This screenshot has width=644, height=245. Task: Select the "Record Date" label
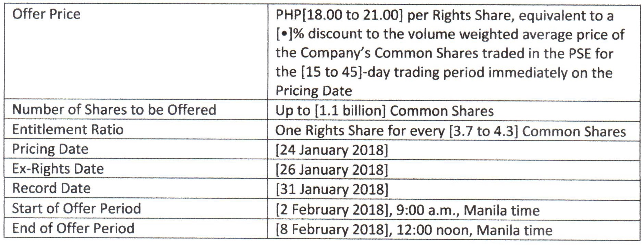tap(51, 188)
